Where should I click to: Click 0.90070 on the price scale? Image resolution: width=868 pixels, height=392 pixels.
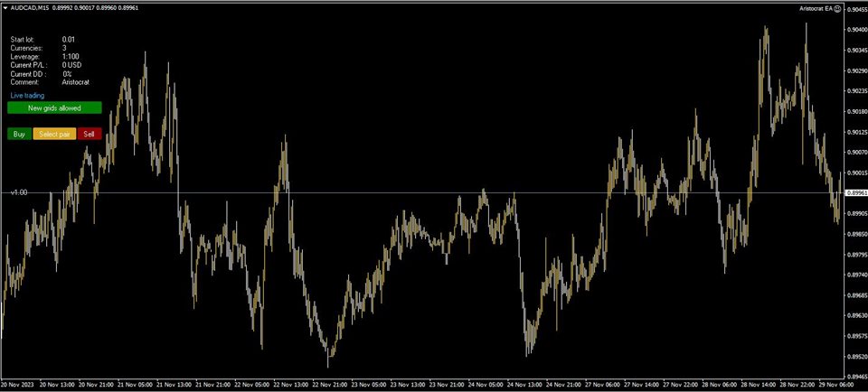point(856,152)
